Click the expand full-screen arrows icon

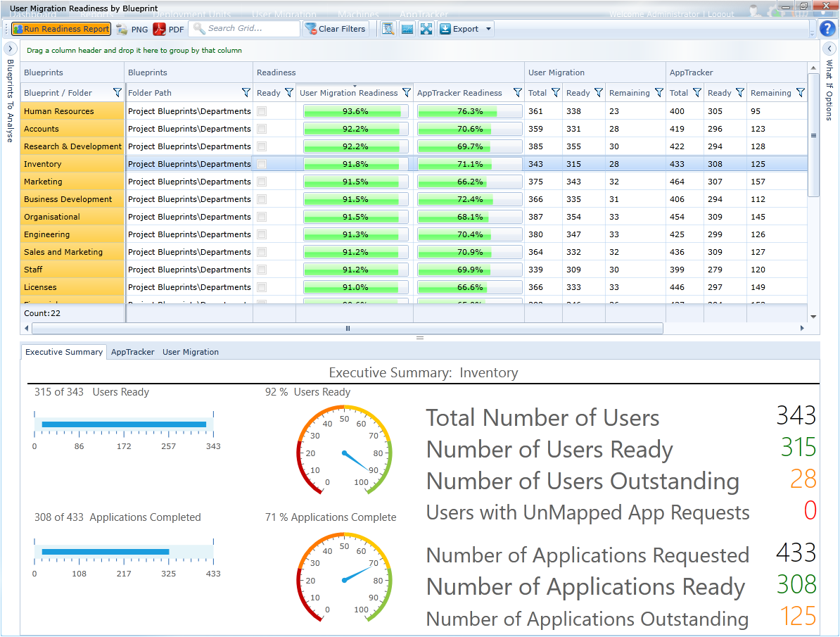click(426, 29)
